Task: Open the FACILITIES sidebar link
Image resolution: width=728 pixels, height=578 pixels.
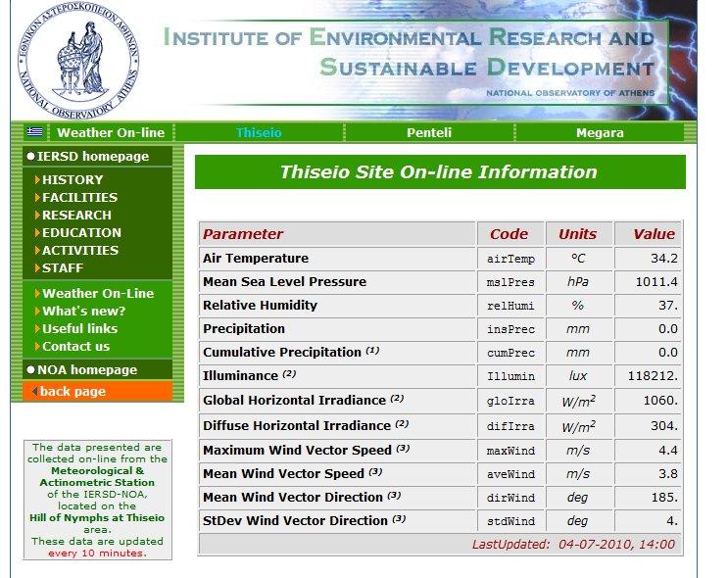Action: coord(79,197)
